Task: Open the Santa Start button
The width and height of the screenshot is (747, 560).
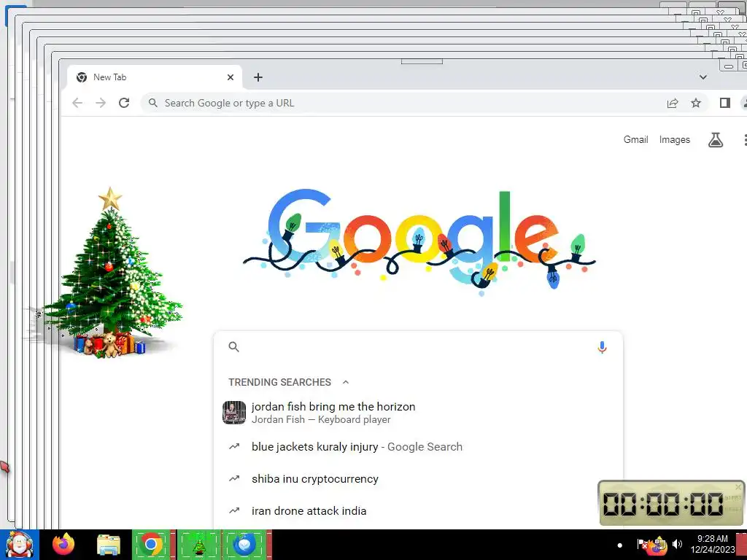Action: [19, 545]
